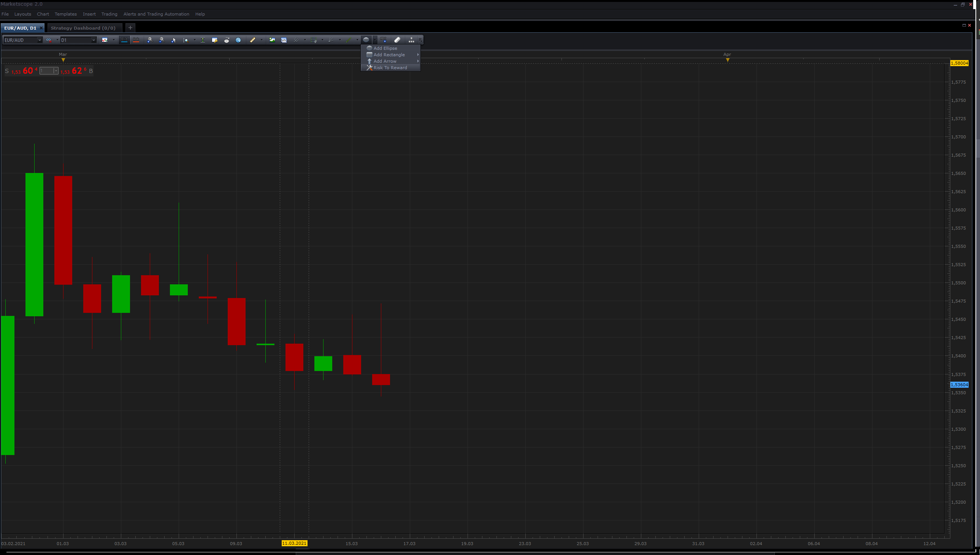The image size is (980, 555).
Task: Add a new chart tab
Action: click(130, 28)
